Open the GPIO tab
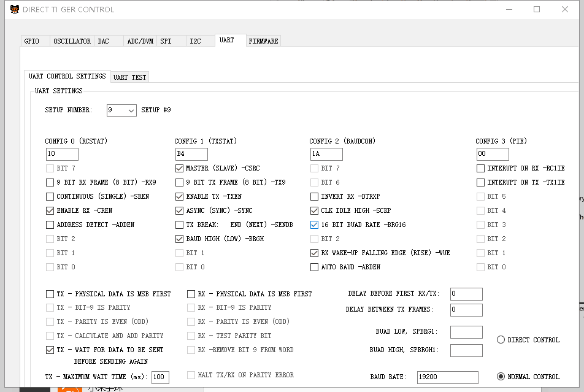Image resolution: width=584 pixels, height=392 pixels. [x=35, y=41]
